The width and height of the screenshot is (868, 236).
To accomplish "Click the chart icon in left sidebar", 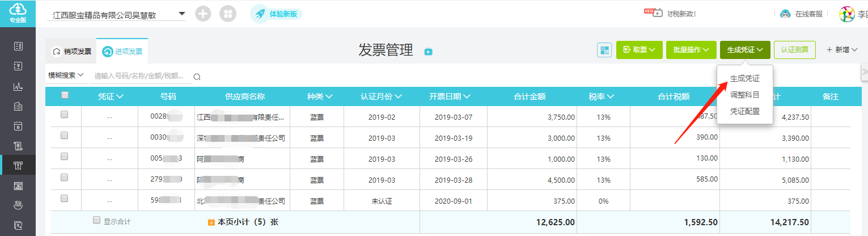I will 18,87.
